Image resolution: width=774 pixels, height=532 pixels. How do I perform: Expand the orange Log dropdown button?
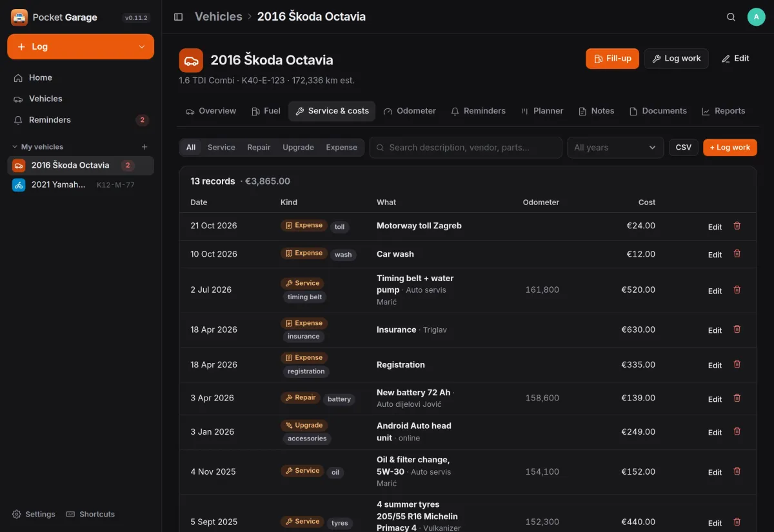point(81,46)
